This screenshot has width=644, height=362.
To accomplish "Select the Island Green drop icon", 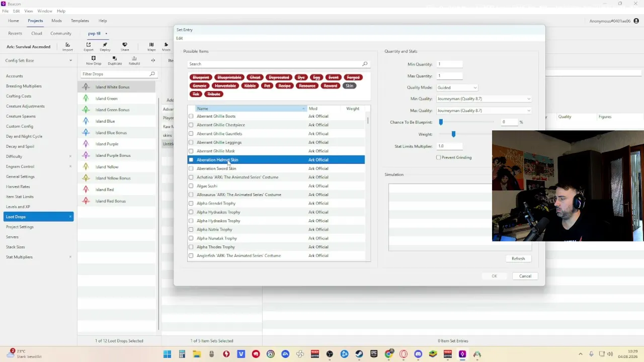I will [x=86, y=99].
